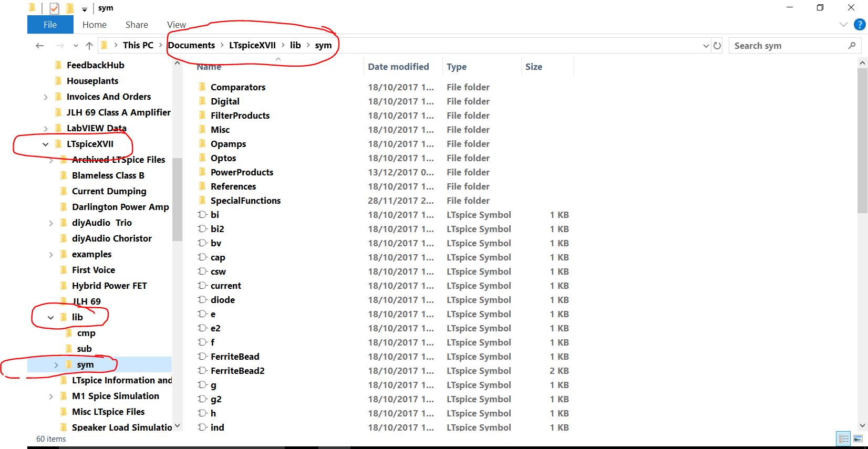Select the bv file name
The image size is (868, 449).
point(216,243)
